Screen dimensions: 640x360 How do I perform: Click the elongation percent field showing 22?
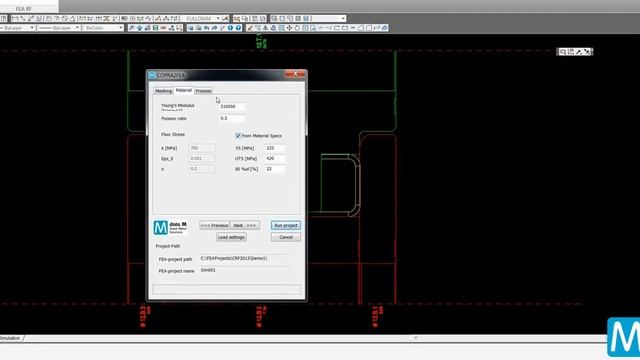(275, 169)
